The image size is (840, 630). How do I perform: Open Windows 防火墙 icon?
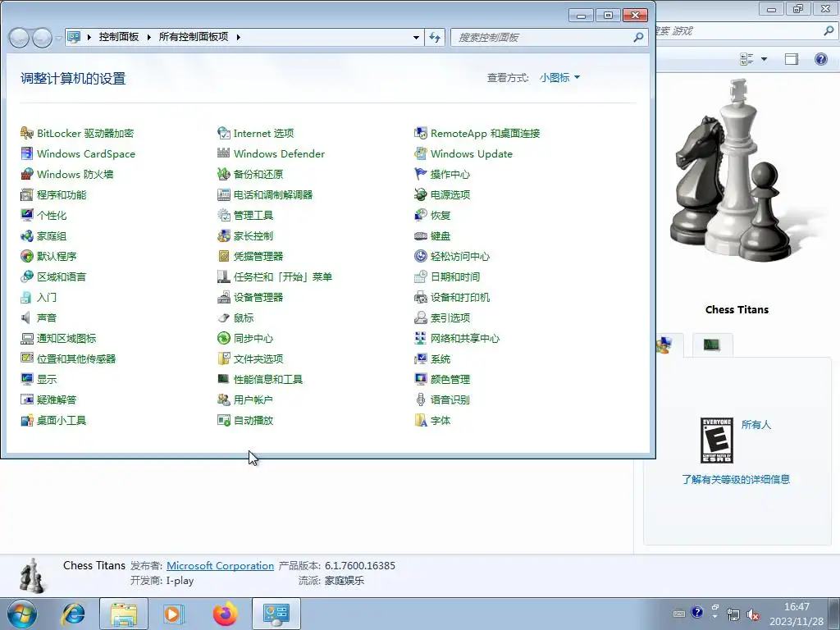pyautogui.click(x=27, y=174)
